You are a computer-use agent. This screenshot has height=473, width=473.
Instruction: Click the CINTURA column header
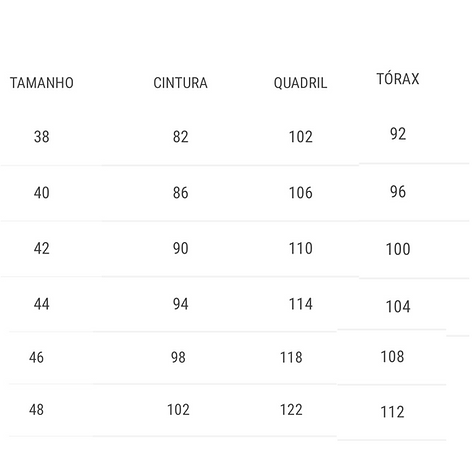tap(180, 83)
